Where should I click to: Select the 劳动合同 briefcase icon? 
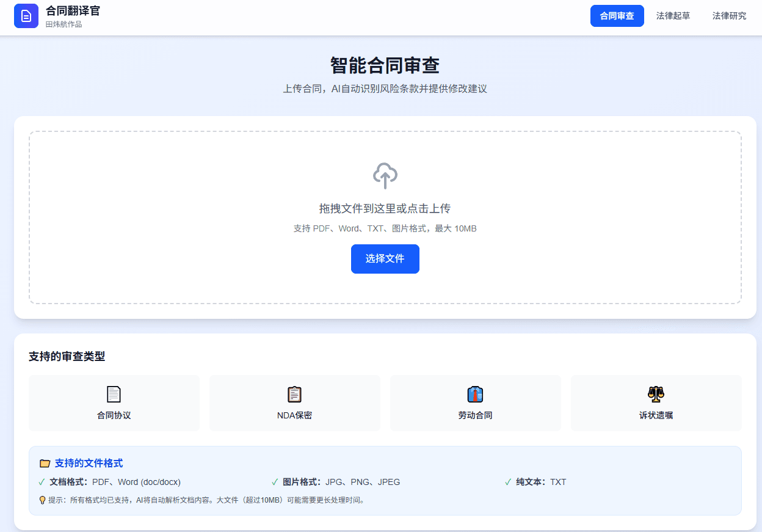pyautogui.click(x=475, y=394)
